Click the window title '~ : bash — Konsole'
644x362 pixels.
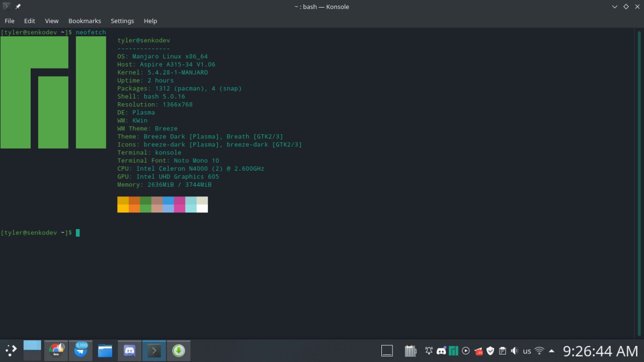click(321, 7)
